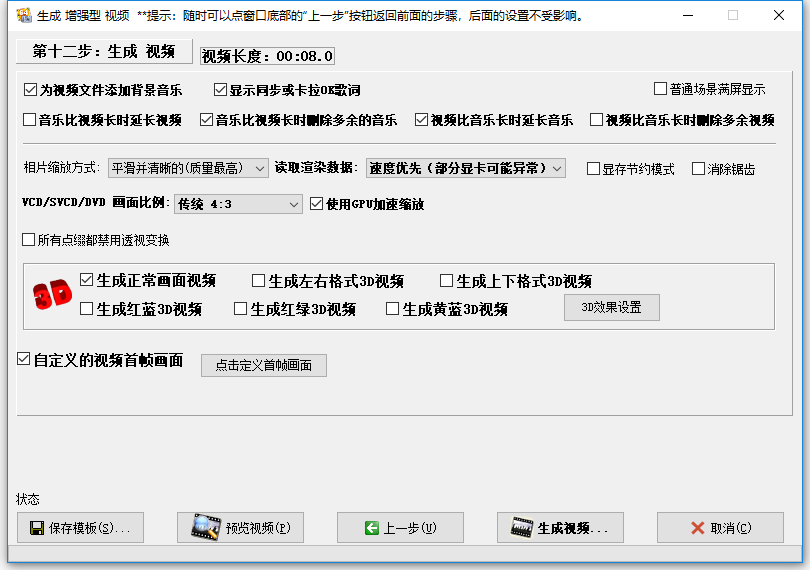
Task: Go back with 上一步(U) button
Action: tap(400, 528)
